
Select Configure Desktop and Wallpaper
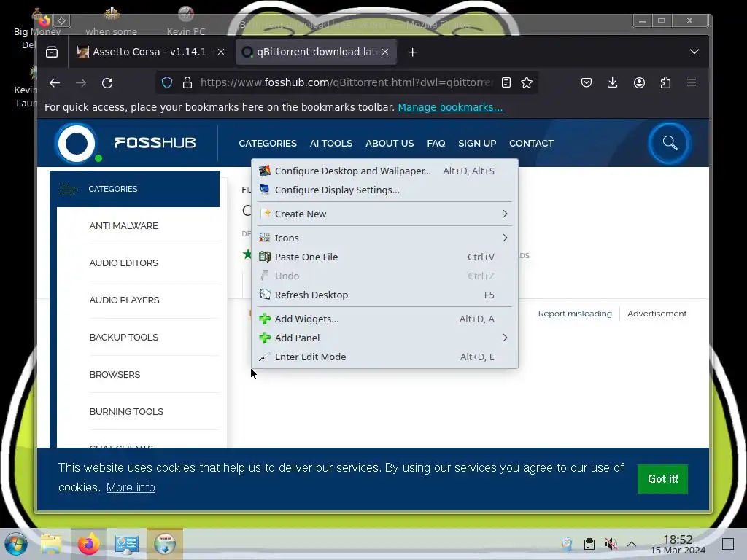384,171
